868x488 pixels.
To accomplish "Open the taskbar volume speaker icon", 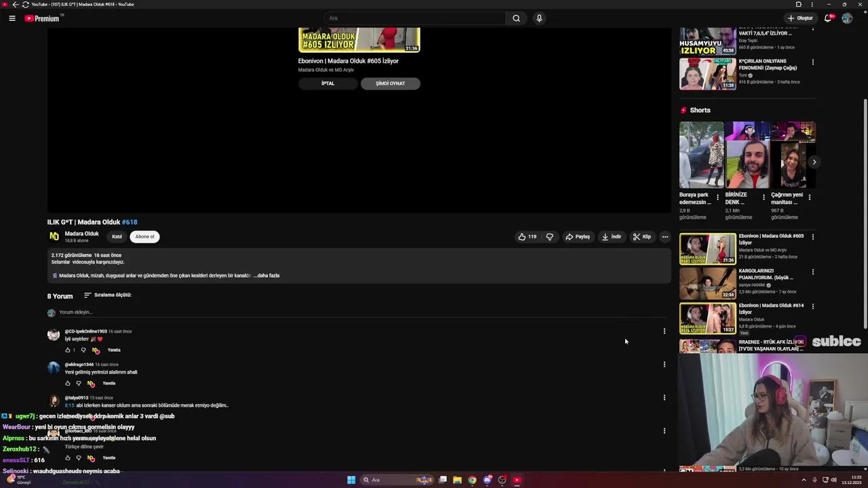I will click(833, 480).
